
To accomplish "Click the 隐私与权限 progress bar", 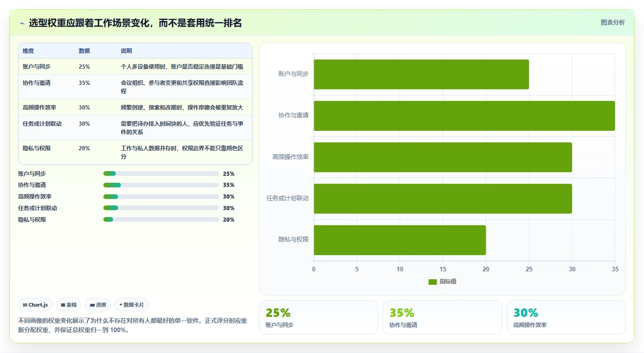I will tap(161, 220).
